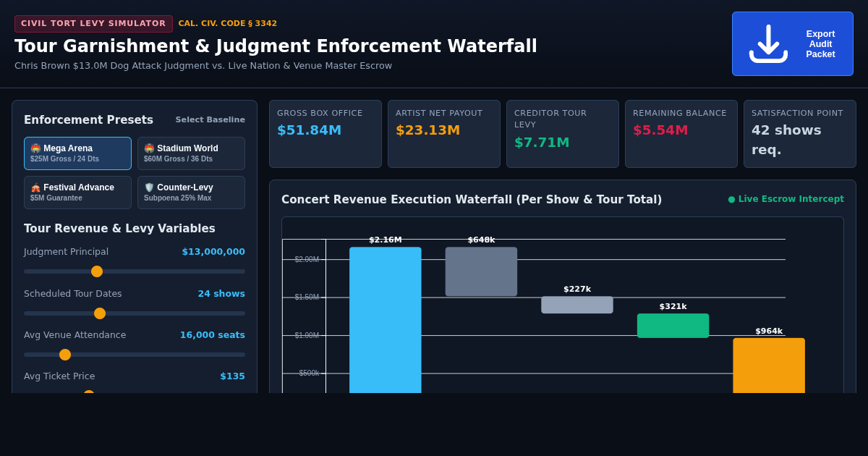Image resolution: width=868 pixels, height=456 pixels.
Task: Click the 24 shows value
Action: pyautogui.click(x=221, y=294)
